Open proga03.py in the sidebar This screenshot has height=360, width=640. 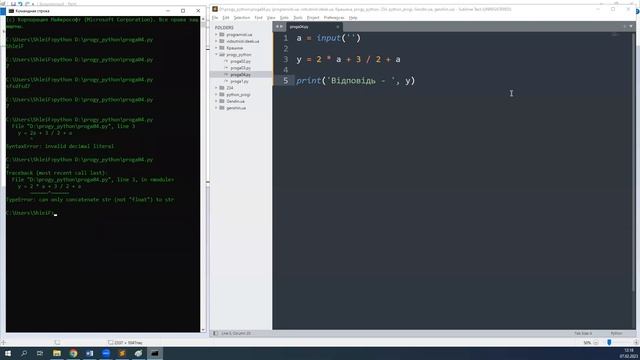(x=241, y=68)
